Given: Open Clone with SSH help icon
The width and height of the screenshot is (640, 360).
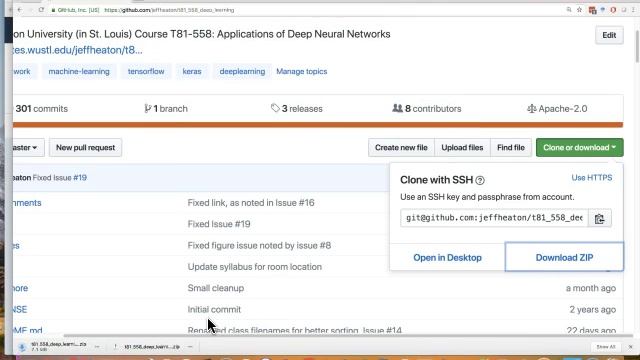Looking at the screenshot, I should [x=480, y=180].
